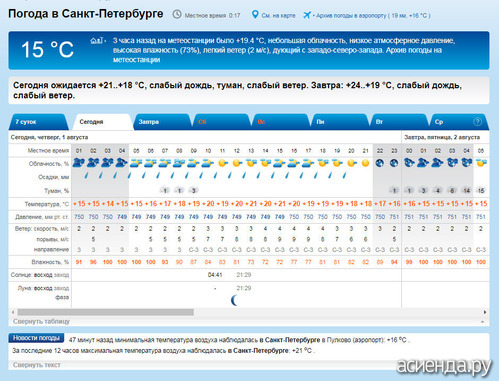This screenshot has height=381, width=499.
Task: Collapse the table via Свернуть таблицу
Action: (41, 322)
